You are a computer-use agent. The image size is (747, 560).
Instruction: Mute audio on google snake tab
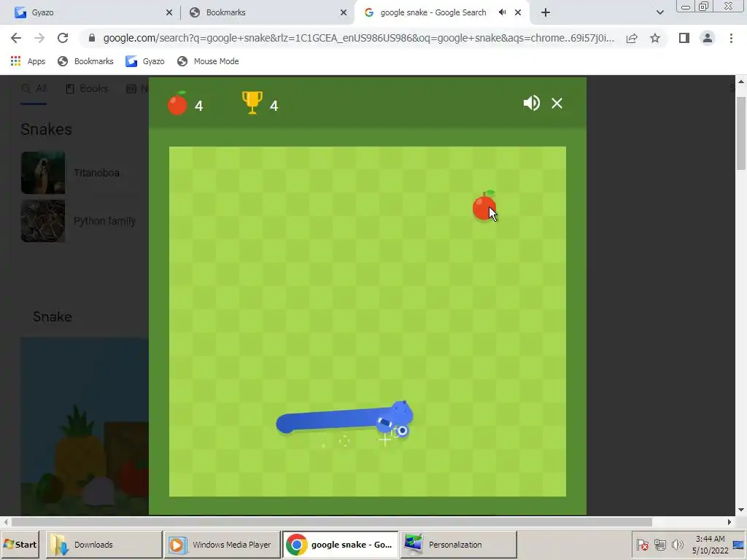pyautogui.click(x=502, y=12)
